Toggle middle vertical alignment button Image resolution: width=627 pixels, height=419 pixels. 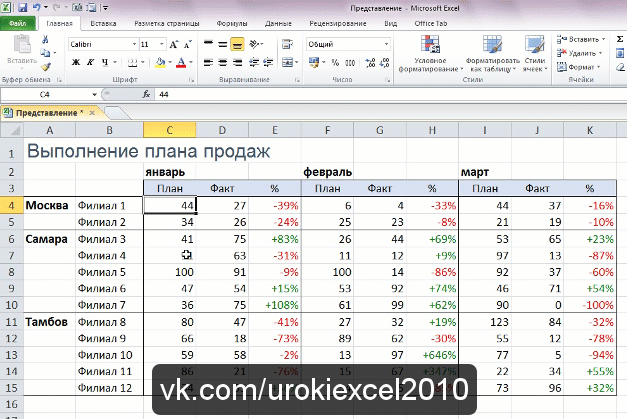[x=223, y=44]
